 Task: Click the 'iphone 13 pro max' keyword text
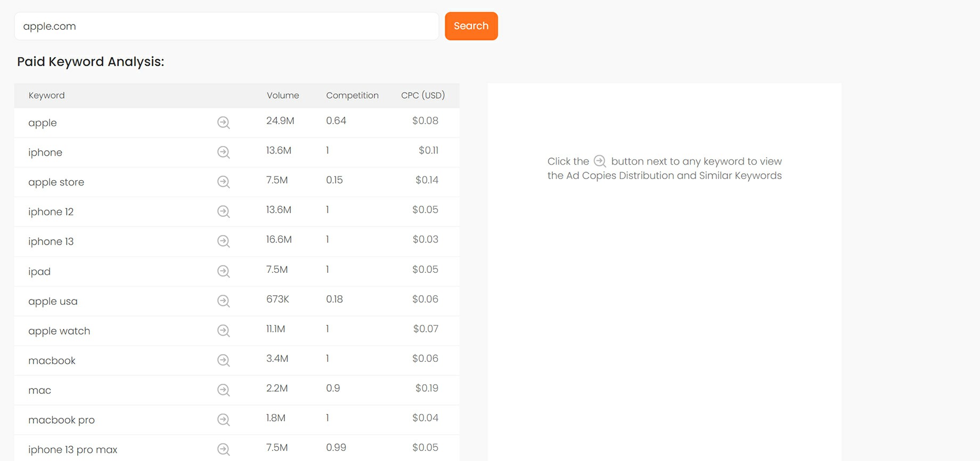coord(72,450)
